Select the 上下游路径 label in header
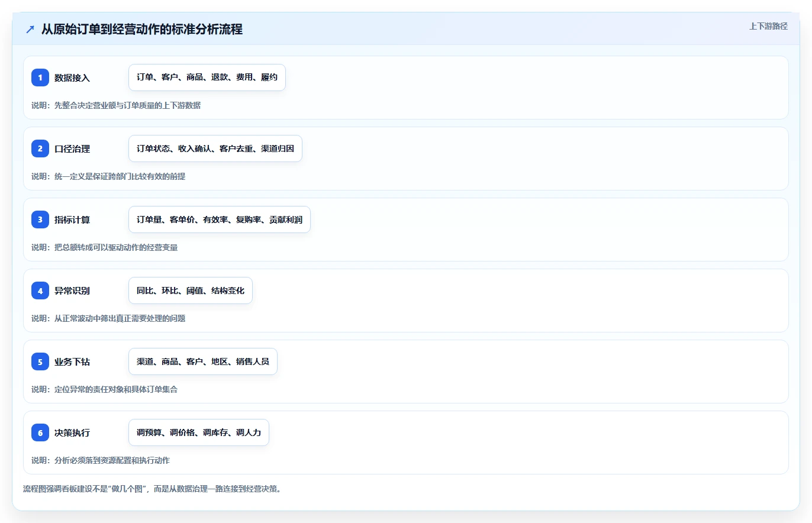 (768, 26)
